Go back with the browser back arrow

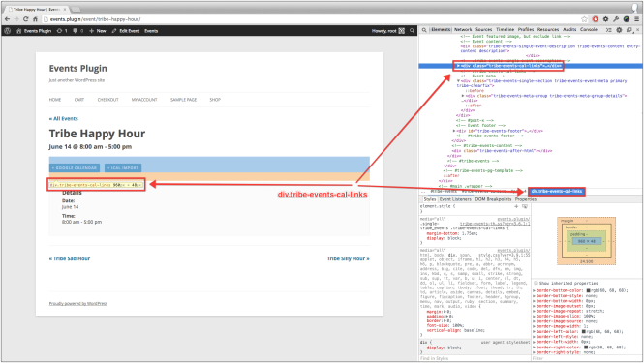click(7, 19)
